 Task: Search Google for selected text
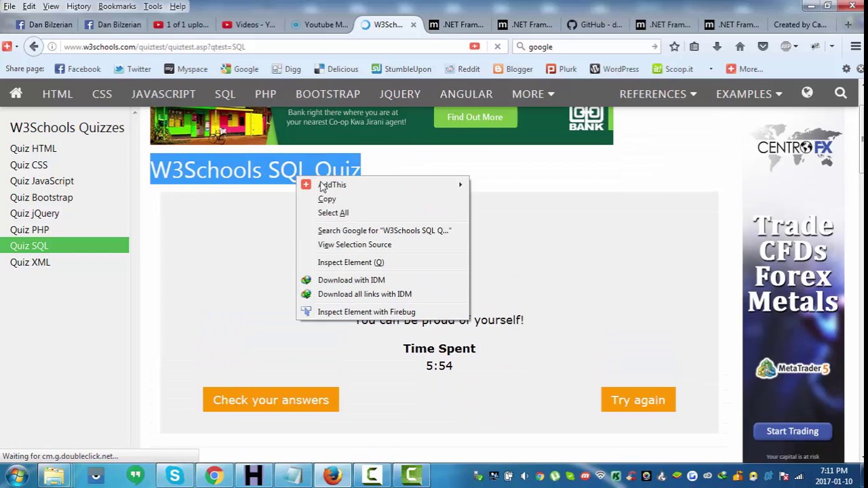pyautogui.click(x=383, y=230)
